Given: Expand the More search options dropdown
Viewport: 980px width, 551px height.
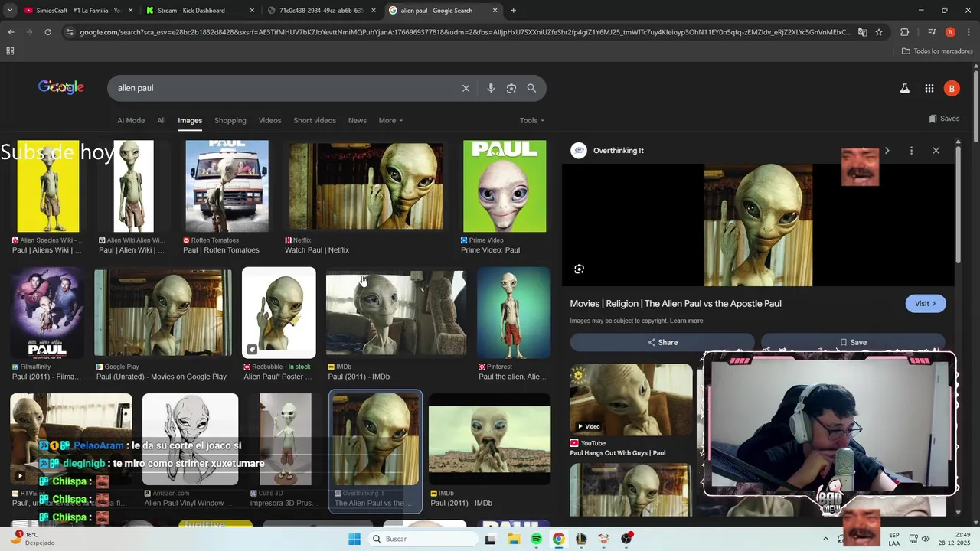Looking at the screenshot, I should (390, 120).
